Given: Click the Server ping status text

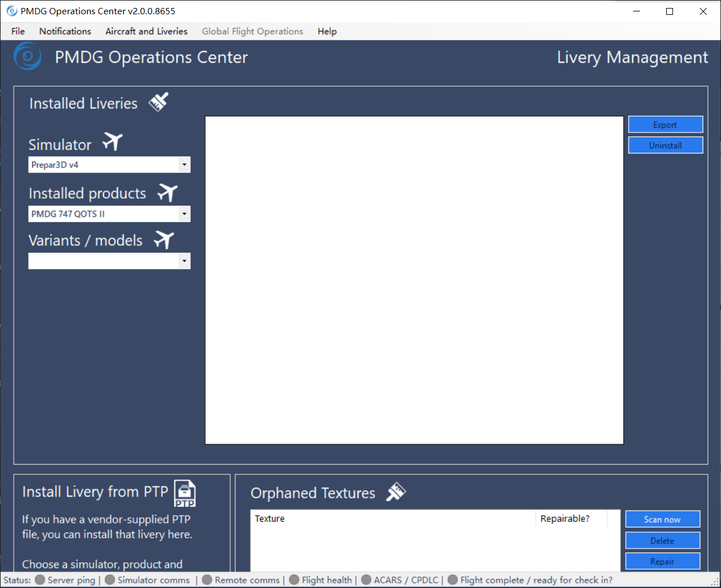Looking at the screenshot, I should click(x=71, y=580).
